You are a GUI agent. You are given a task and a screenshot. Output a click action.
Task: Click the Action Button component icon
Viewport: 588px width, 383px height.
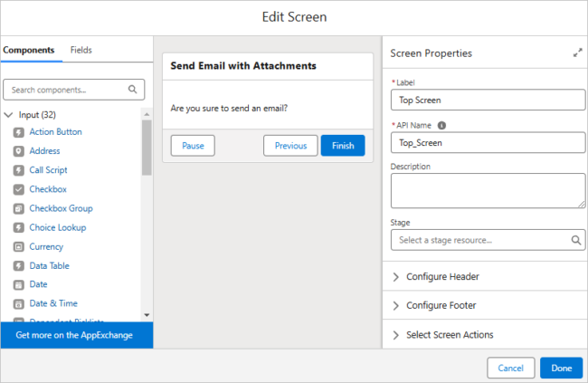(19, 132)
